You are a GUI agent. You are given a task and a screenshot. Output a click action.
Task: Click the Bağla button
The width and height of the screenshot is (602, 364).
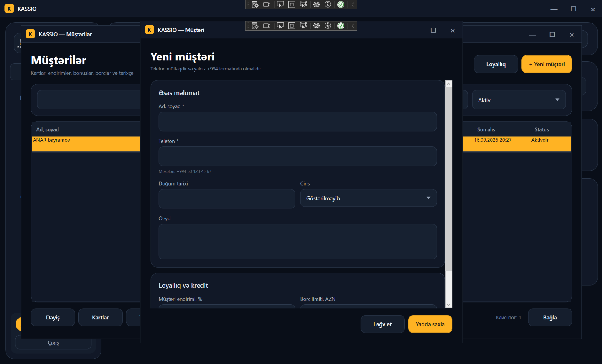(x=550, y=317)
